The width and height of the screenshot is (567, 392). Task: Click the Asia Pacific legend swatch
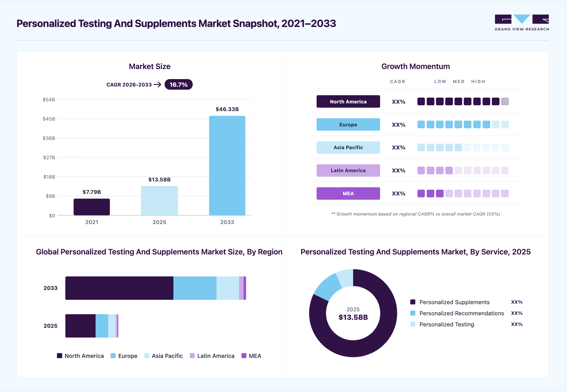147,356
